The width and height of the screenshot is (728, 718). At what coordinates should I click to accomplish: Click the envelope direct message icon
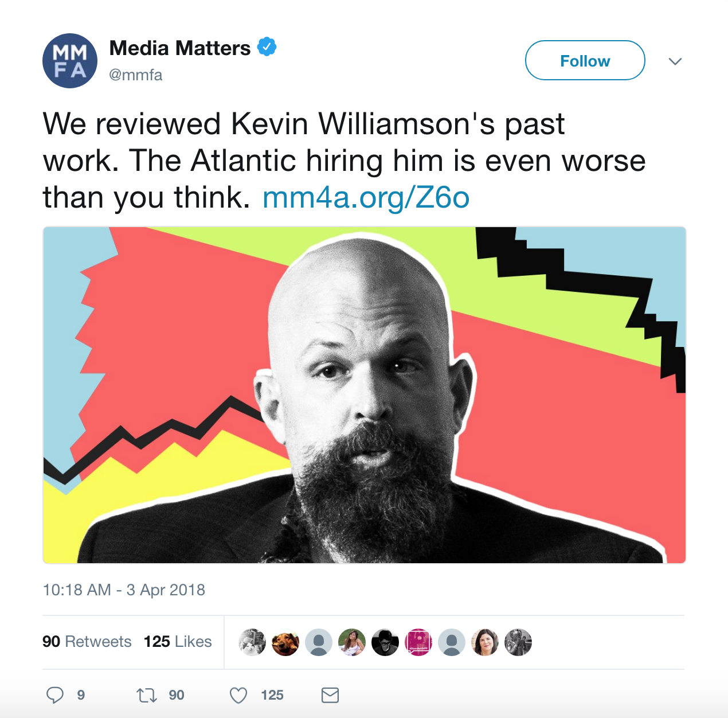click(330, 695)
